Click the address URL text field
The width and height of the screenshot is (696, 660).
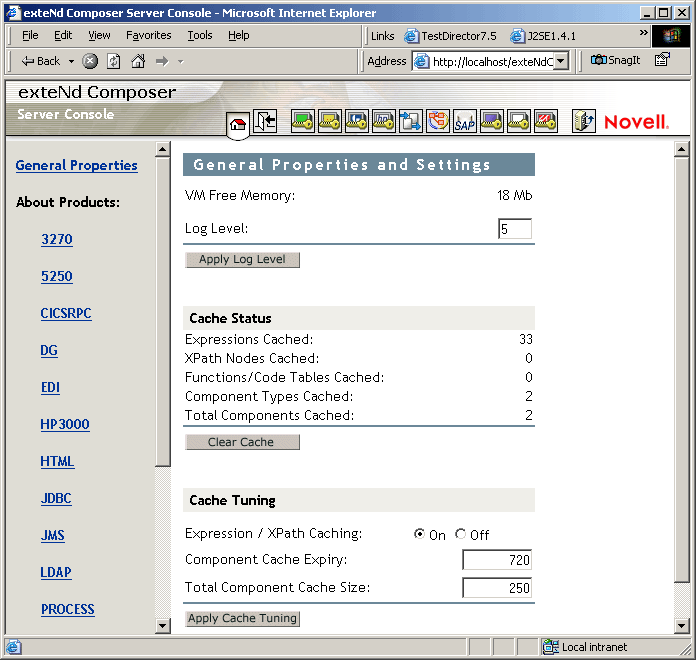click(x=485, y=61)
